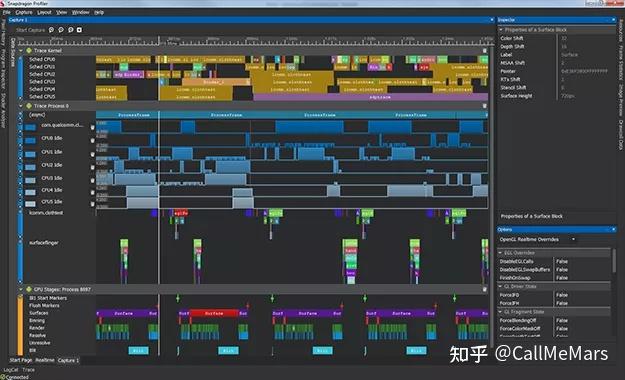Click the green GPU Stages status icon
Viewport: 625px width, 380px height.
tap(29, 289)
